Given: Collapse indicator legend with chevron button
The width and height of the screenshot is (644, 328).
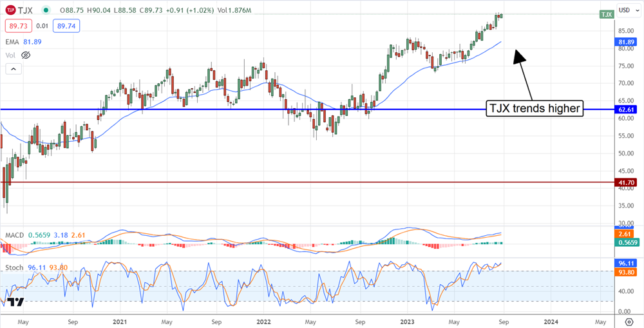Looking at the screenshot, I should point(13,69).
